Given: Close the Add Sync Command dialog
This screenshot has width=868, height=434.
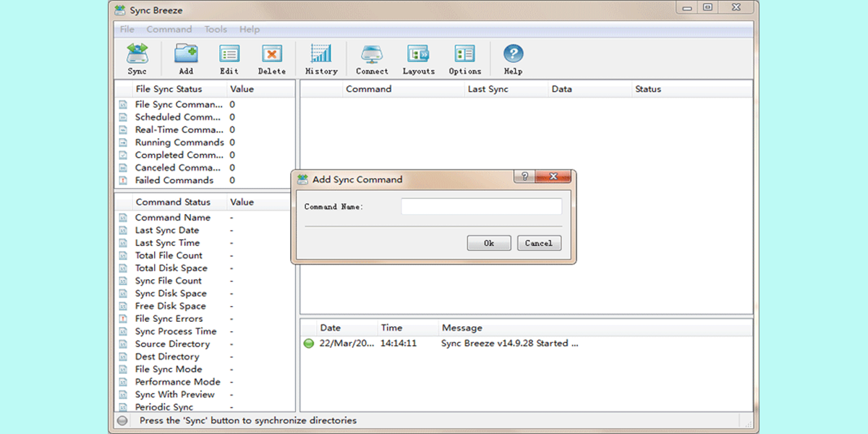Looking at the screenshot, I should [554, 176].
